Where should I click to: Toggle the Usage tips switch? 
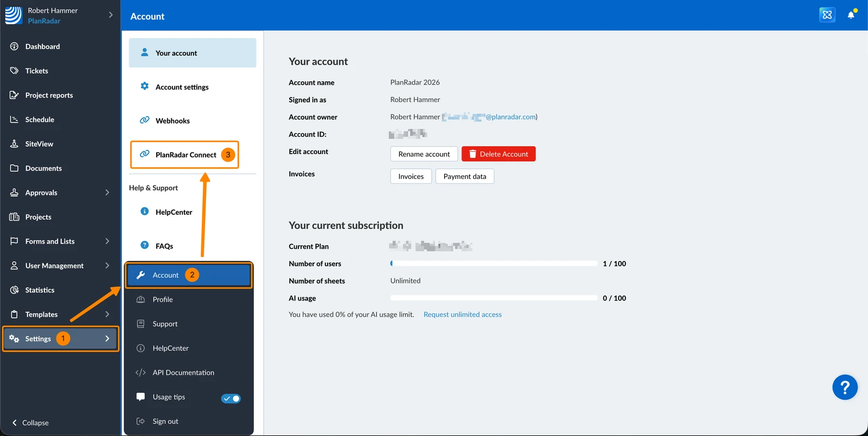tap(231, 399)
